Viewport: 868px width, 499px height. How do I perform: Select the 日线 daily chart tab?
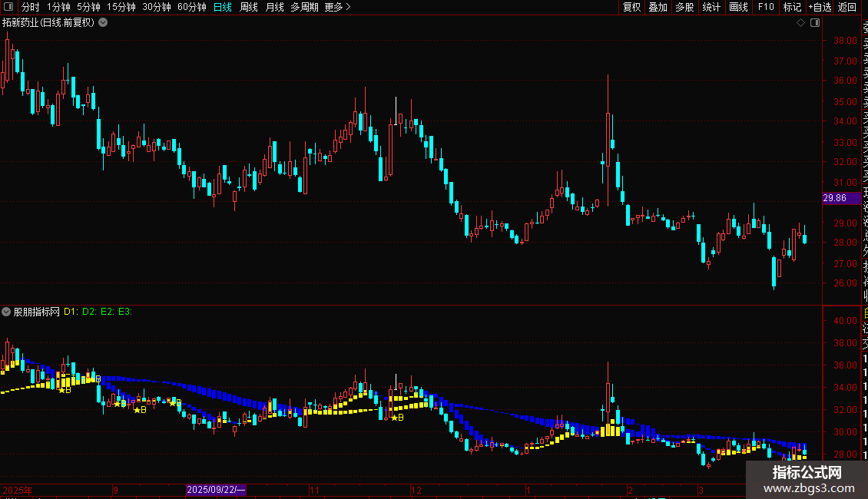tap(223, 7)
